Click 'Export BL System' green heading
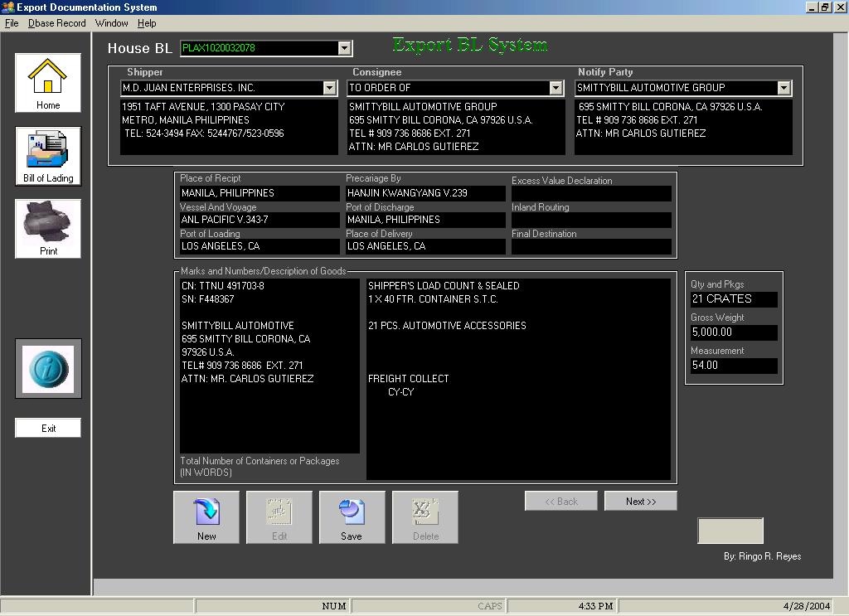 (469, 45)
